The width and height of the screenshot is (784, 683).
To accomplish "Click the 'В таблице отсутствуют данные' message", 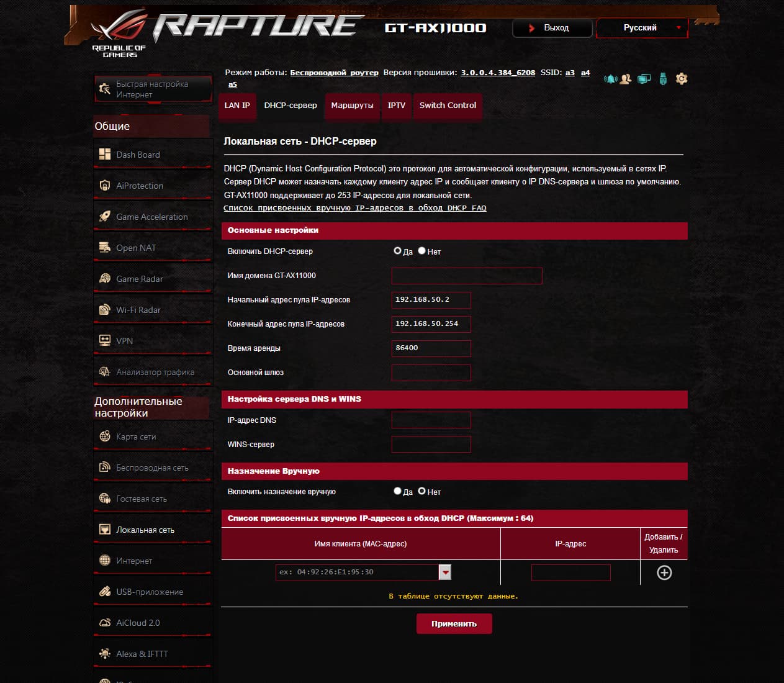I will click(x=454, y=596).
